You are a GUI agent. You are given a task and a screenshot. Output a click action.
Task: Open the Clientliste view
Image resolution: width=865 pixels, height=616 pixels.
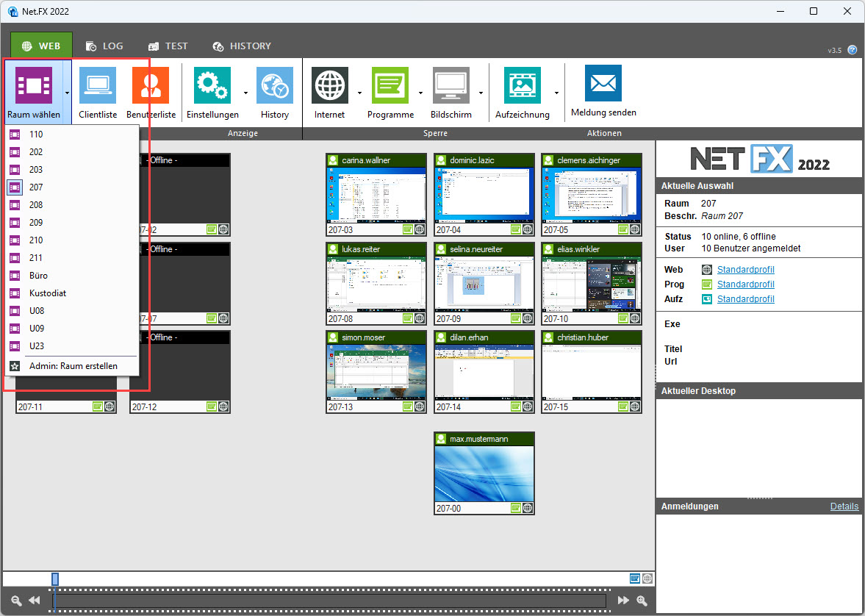[98, 85]
